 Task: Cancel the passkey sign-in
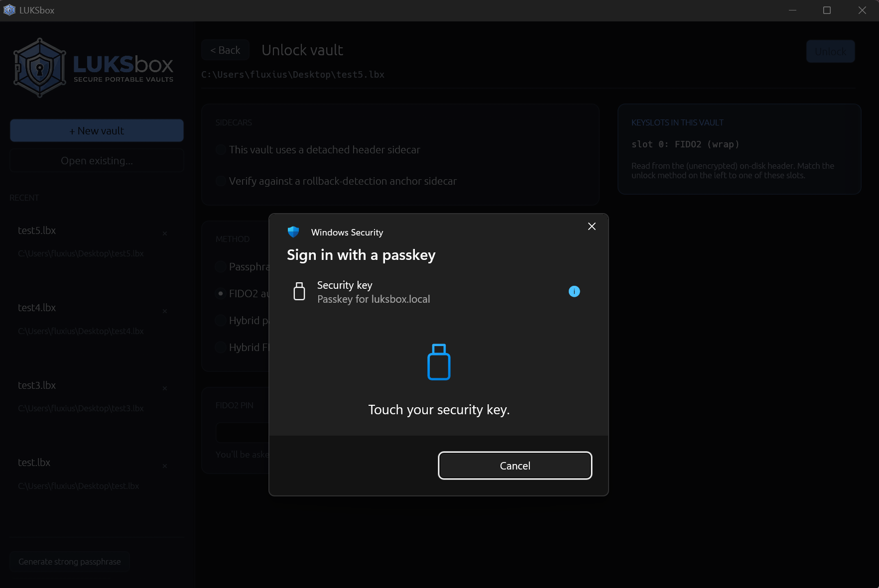(515, 466)
